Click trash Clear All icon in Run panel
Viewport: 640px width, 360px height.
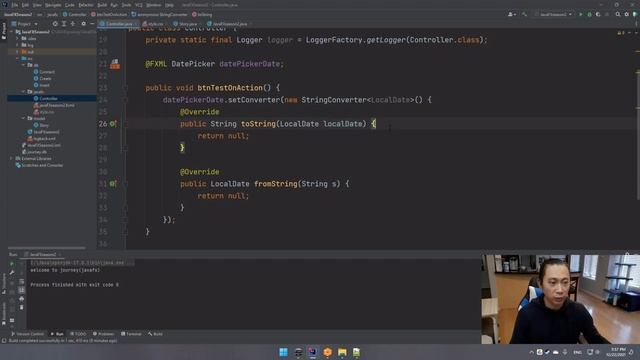(x=22, y=307)
